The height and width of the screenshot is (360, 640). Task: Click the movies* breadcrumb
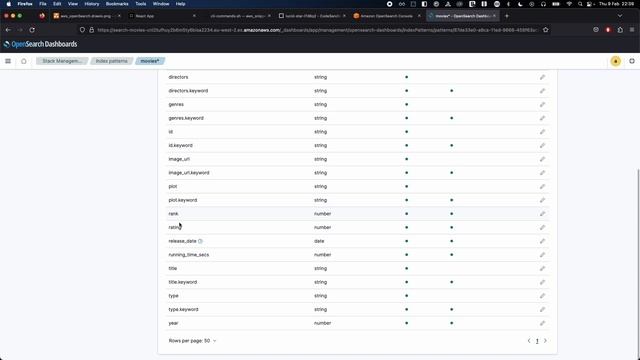150,61
